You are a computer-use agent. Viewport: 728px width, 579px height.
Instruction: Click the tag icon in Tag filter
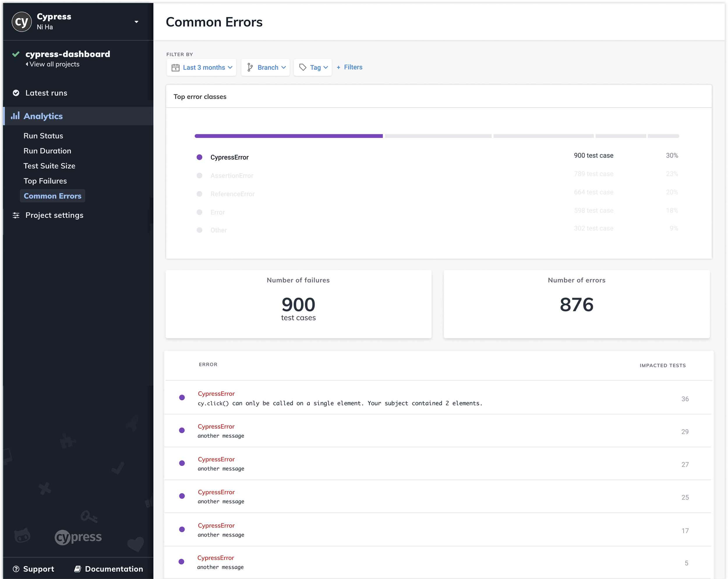[303, 68]
